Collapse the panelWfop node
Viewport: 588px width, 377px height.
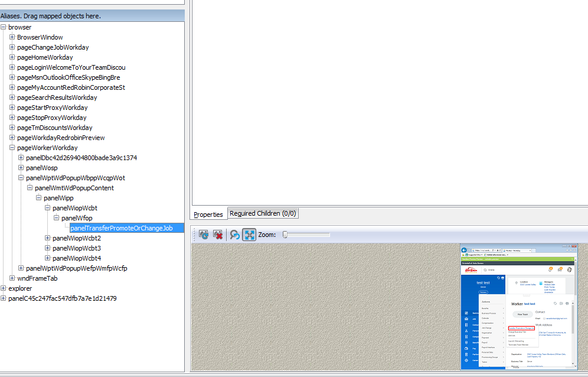click(x=56, y=218)
